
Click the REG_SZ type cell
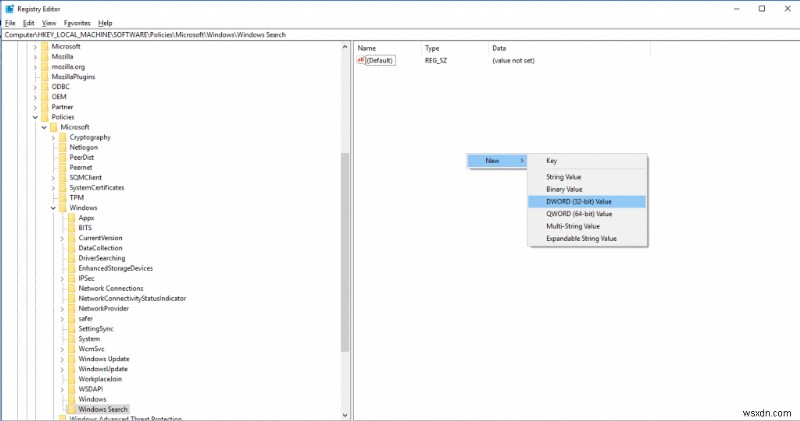436,60
